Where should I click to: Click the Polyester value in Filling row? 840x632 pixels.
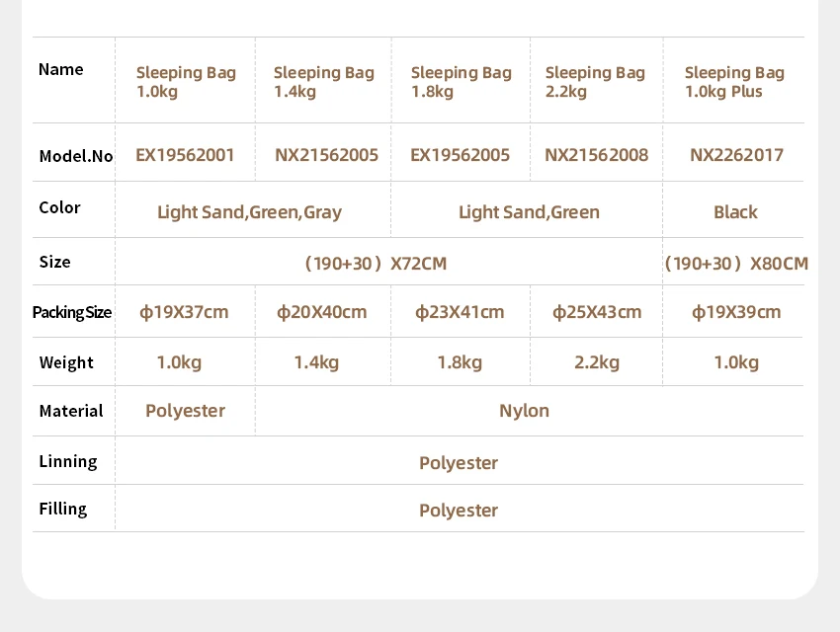[x=459, y=511]
